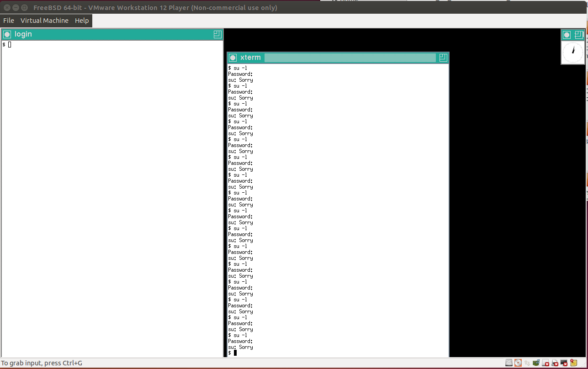Screen dimensions: 588x369
Task: Click the sound card status icon
Action: pos(536,363)
